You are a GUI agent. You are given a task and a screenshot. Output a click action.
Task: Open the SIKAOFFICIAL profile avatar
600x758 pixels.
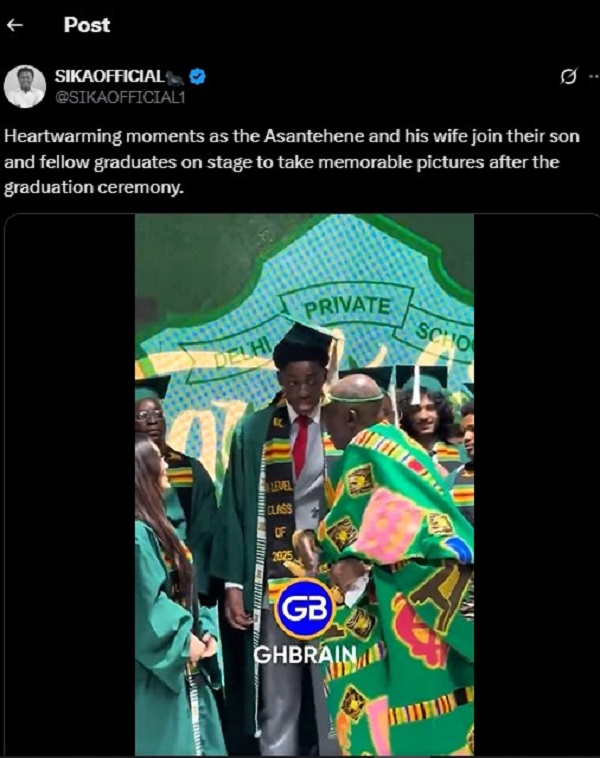tap(25, 86)
